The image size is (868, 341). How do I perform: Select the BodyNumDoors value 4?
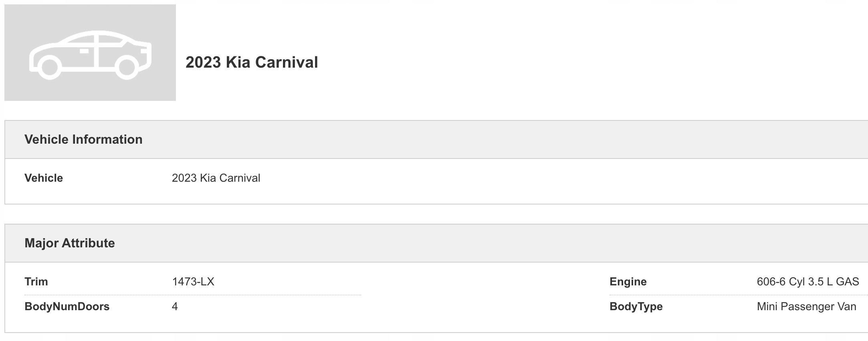click(x=175, y=307)
